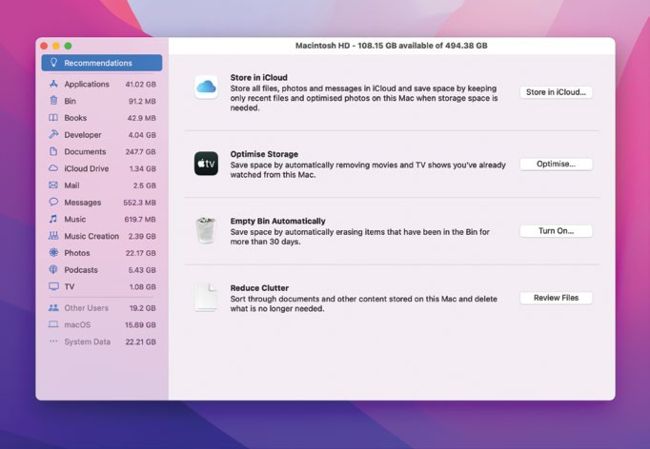Select Recommendations in the sidebar
650x449 pixels.
(x=101, y=63)
